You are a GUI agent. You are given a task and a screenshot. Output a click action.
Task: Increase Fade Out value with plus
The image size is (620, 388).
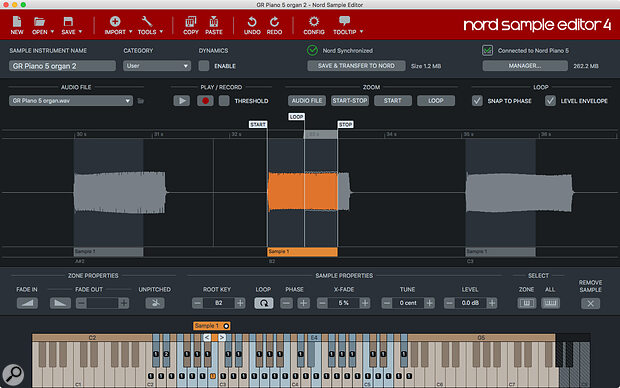[124, 303]
